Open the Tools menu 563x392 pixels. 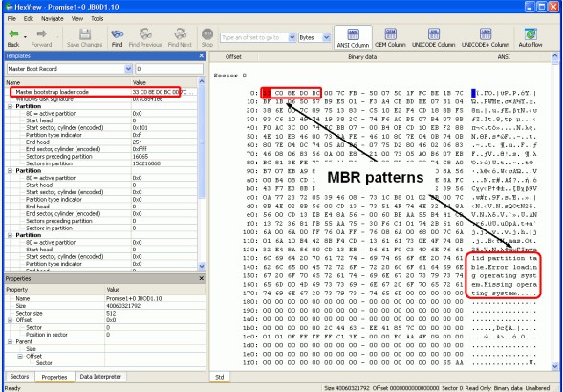pyautogui.click(x=97, y=19)
